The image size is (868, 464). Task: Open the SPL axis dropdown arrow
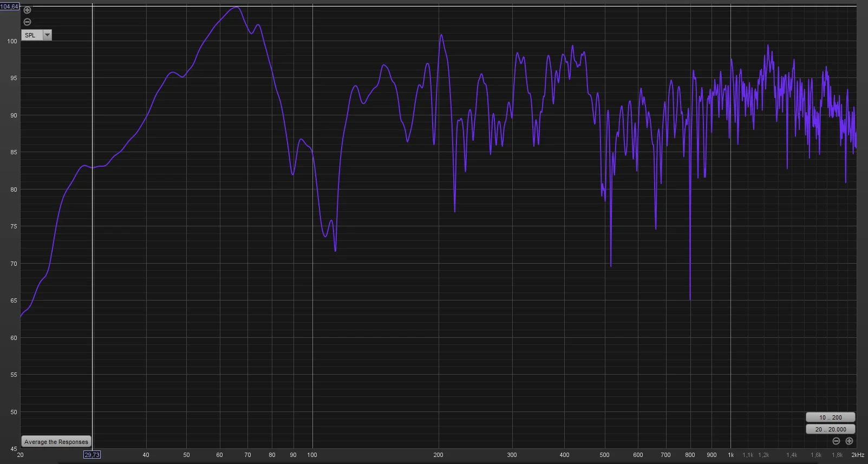47,35
